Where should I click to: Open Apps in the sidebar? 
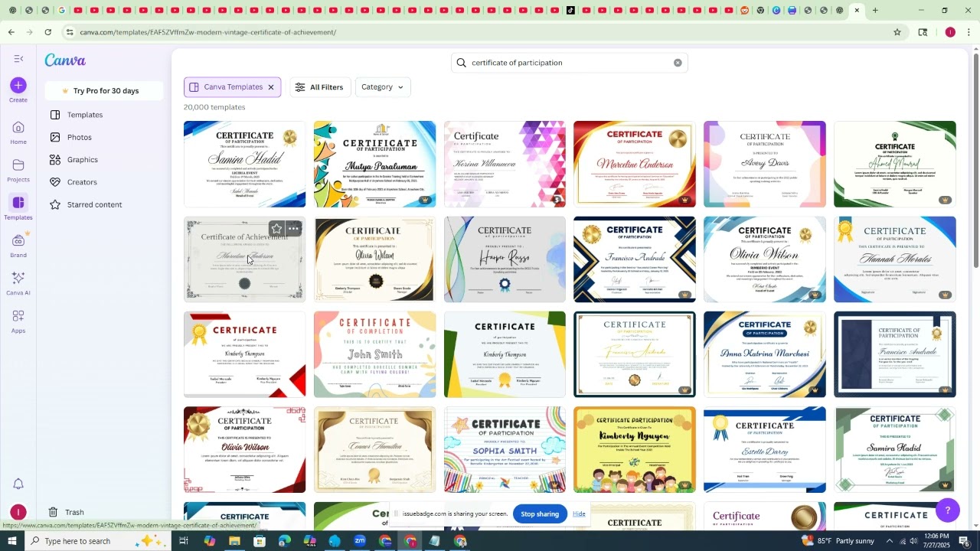(x=18, y=321)
